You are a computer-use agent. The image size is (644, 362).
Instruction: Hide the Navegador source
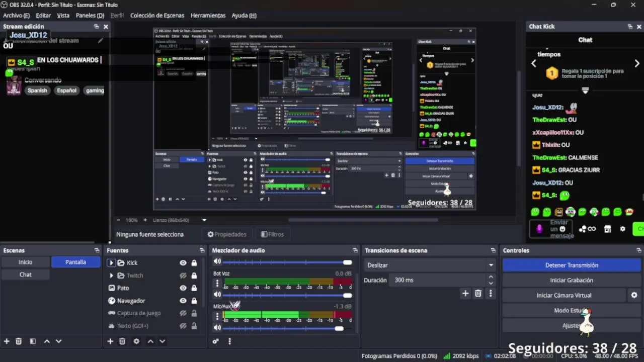(183, 301)
